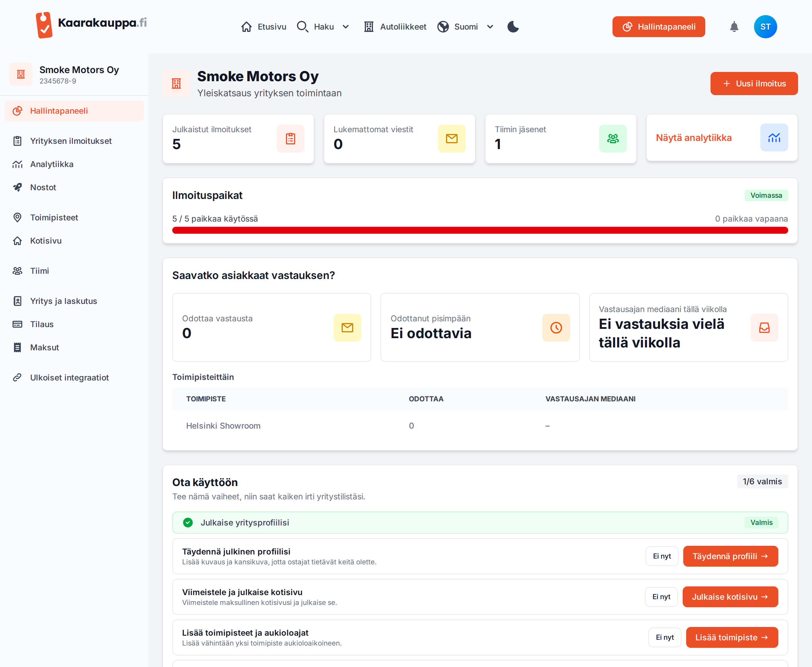The image size is (812, 667).
Task: Click Smoke Motors Oy sidebar building icon
Action: tap(21, 74)
